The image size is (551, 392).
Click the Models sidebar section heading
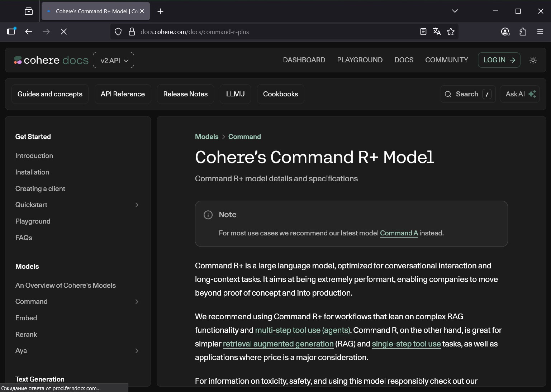(x=27, y=266)
